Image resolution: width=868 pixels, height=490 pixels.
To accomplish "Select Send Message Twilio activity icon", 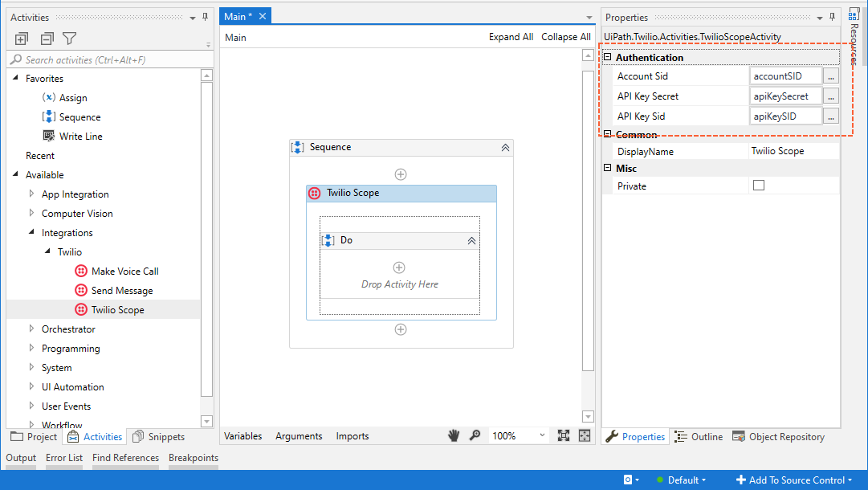I will [81, 290].
